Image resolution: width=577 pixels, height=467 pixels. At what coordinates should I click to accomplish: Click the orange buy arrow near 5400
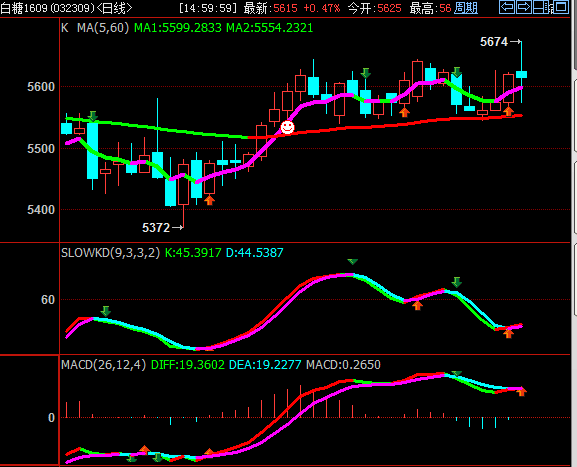click(x=209, y=200)
